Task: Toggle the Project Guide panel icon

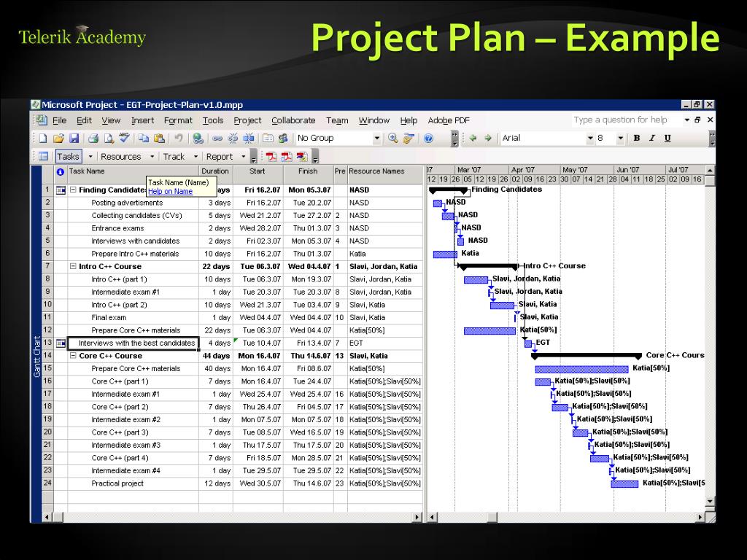Action: pos(43,156)
